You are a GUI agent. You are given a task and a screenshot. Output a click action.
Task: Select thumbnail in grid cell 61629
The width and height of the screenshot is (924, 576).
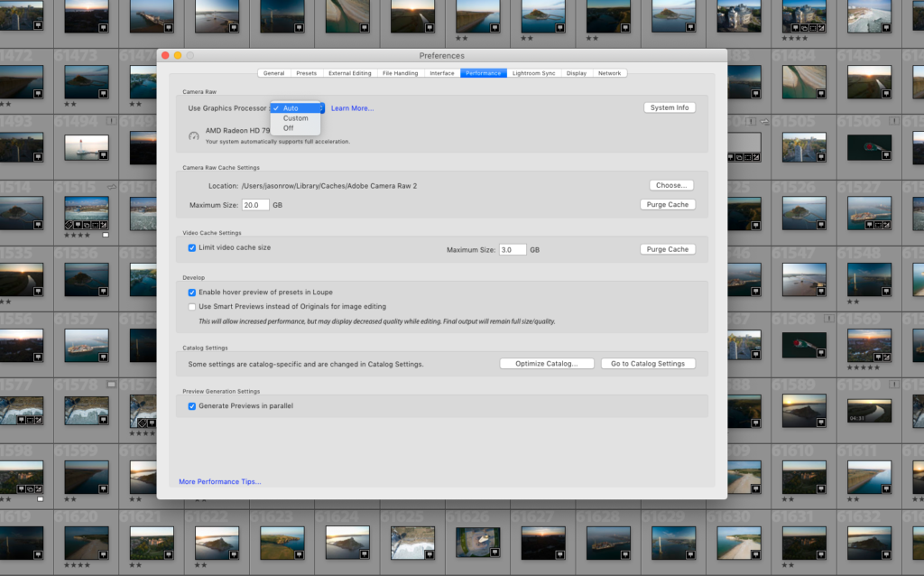point(673,543)
